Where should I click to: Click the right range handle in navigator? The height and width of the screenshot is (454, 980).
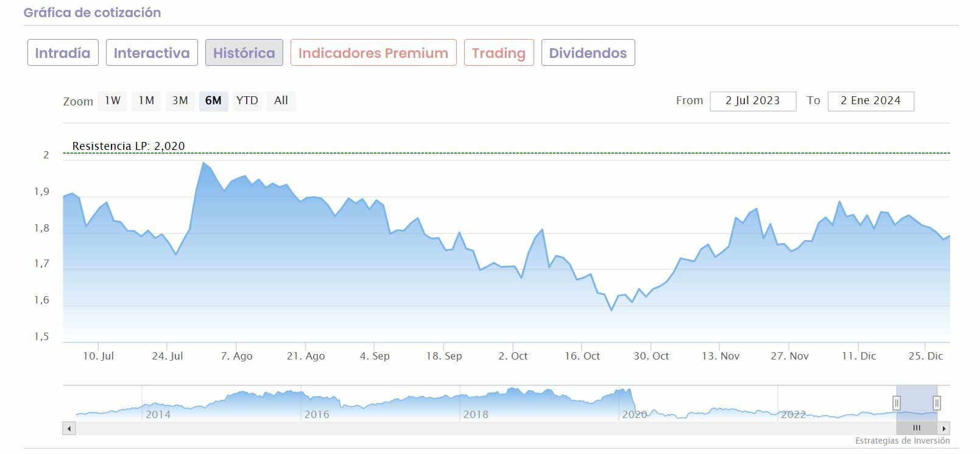(937, 403)
